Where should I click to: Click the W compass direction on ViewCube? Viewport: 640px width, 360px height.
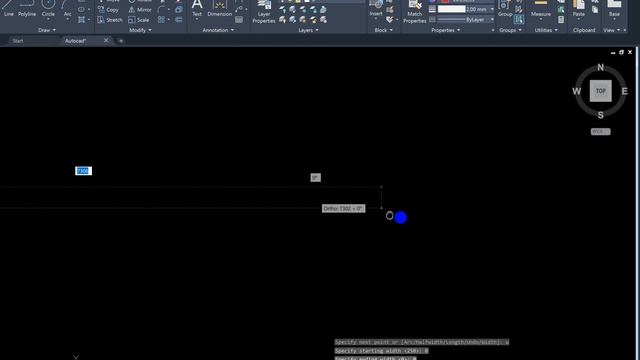pos(576,91)
